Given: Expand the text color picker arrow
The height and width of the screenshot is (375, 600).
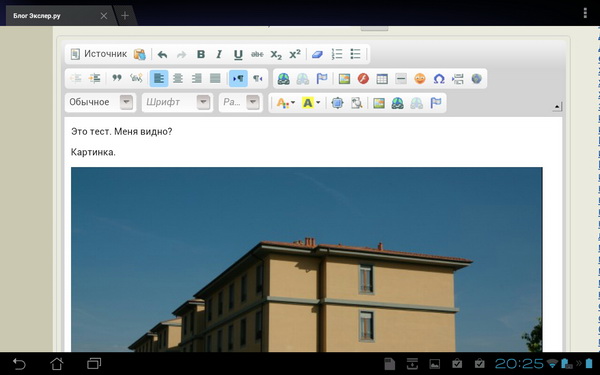Looking at the screenshot, I should 293,103.
